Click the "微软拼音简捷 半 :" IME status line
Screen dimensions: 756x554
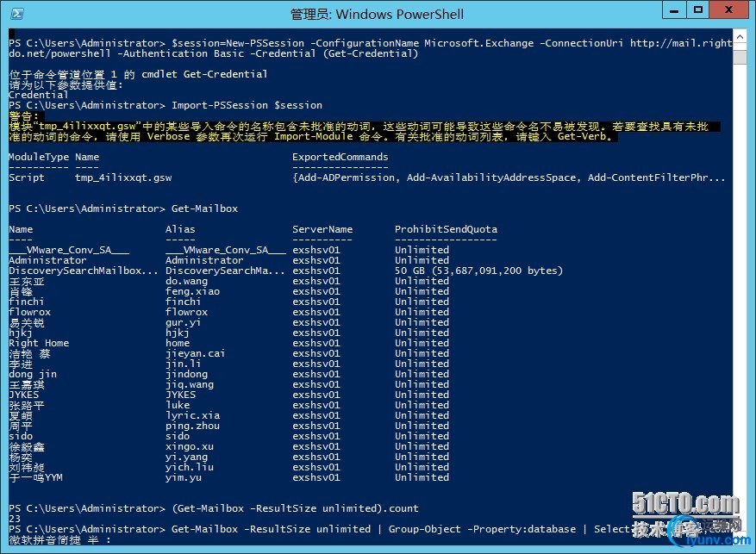coord(59,540)
